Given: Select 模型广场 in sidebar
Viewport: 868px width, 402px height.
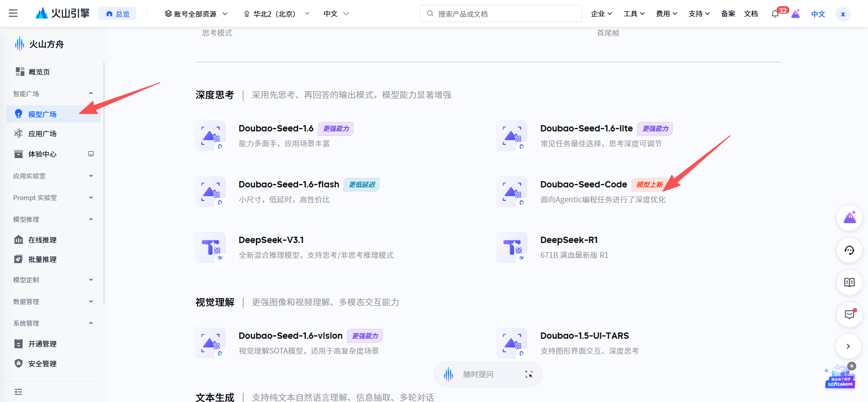Looking at the screenshot, I should click(x=53, y=114).
